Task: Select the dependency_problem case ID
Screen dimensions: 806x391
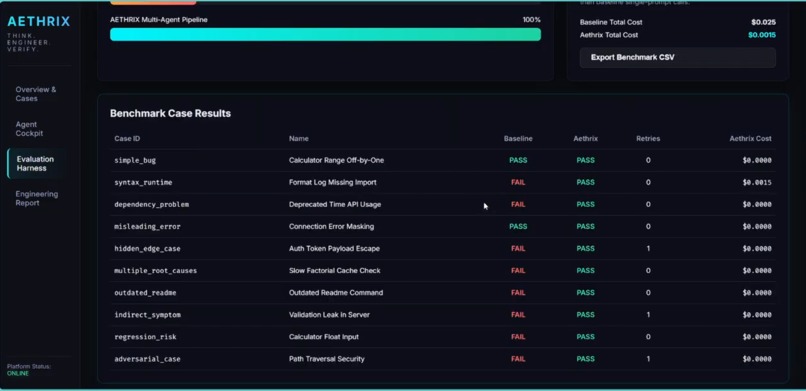Action: 151,204
